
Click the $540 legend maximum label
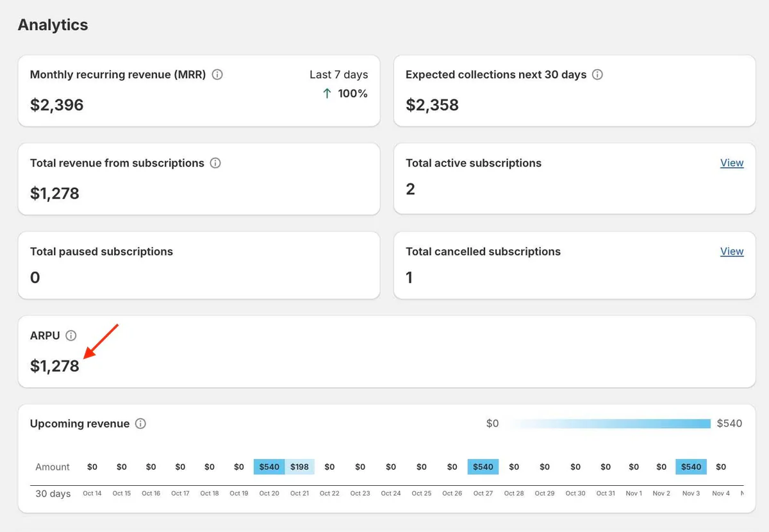(x=729, y=424)
